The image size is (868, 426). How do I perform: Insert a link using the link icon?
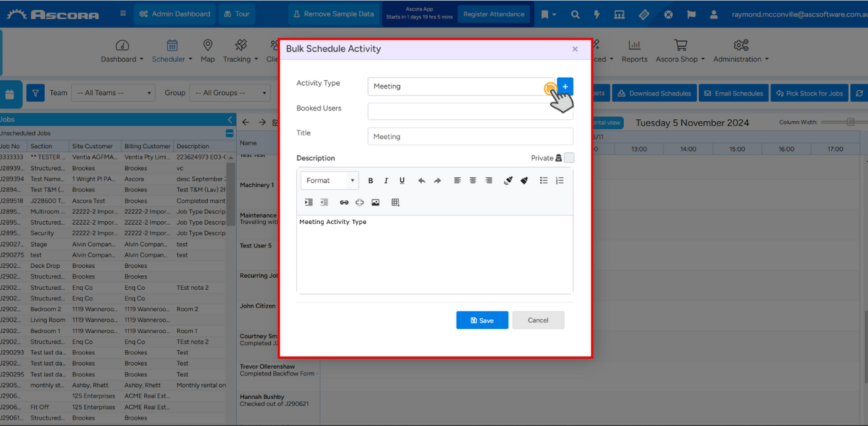344,203
